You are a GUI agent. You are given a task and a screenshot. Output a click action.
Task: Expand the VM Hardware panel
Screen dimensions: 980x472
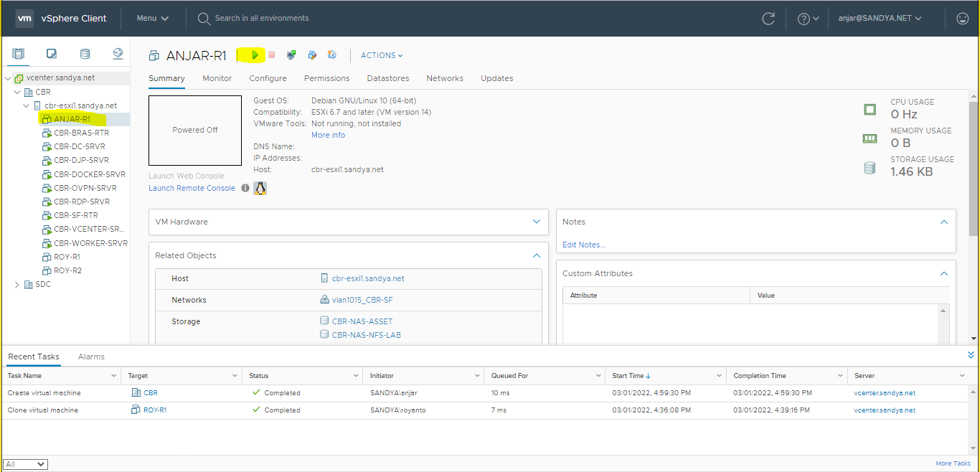coord(536,222)
